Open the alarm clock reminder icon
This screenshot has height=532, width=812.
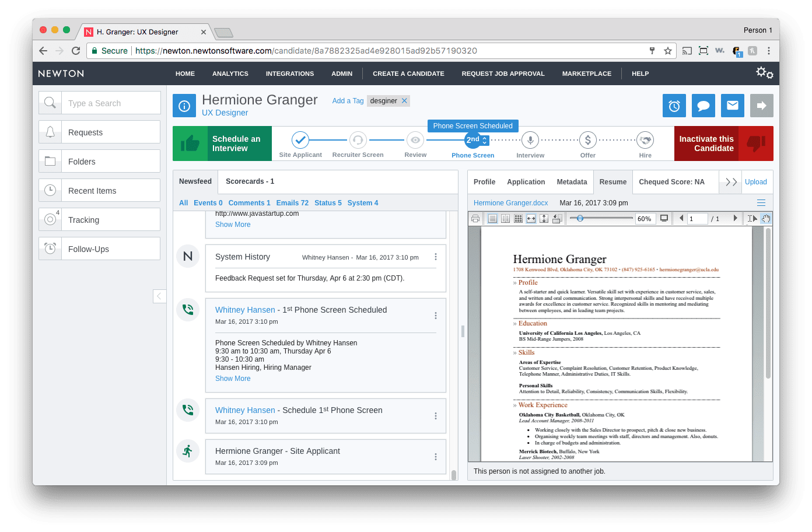tap(674, 106)
